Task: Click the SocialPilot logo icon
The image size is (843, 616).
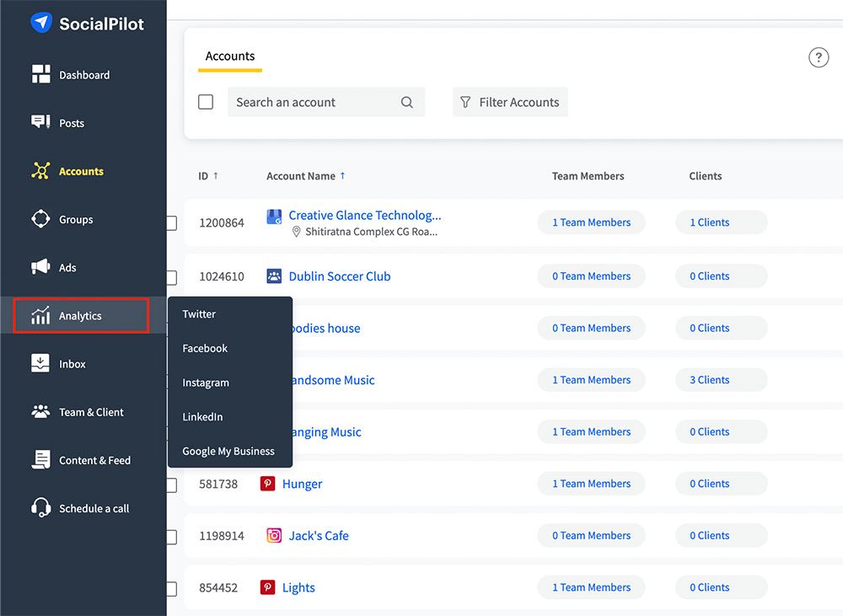Action: tap(40, 23)
